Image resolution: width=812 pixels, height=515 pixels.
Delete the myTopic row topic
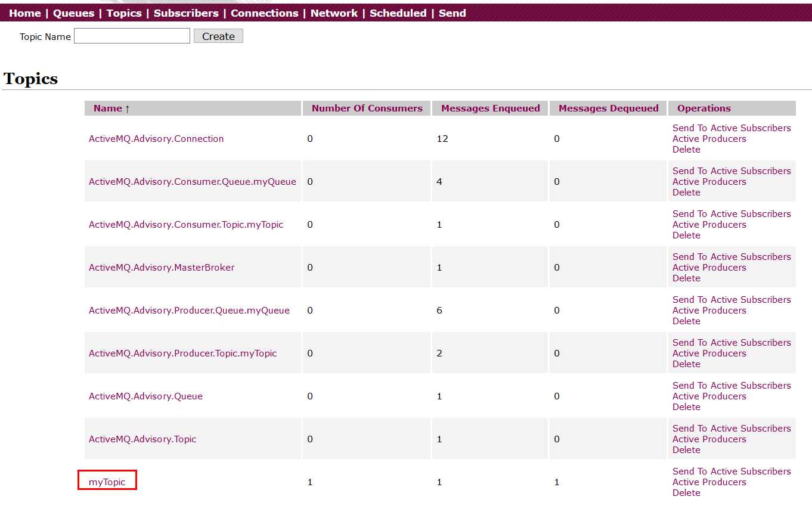[686, 493]
